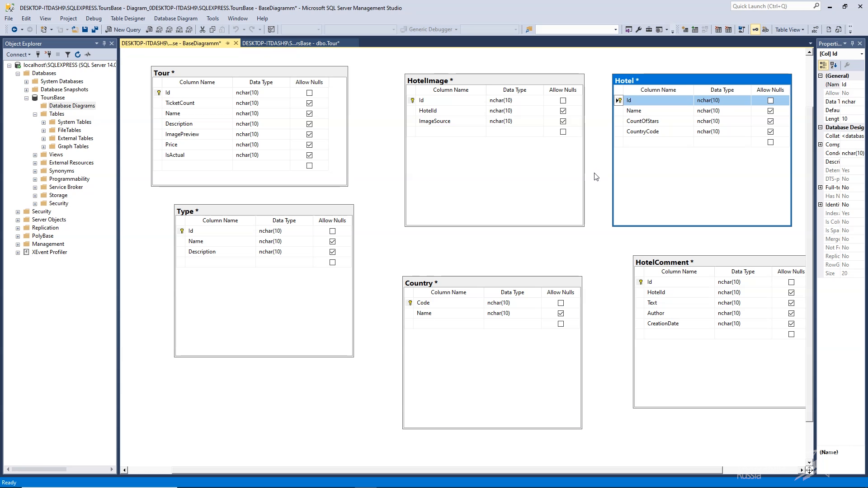
Task: Toggle Allow Nulls for HotelImage HotelId
Action: [x=563, y=111]
